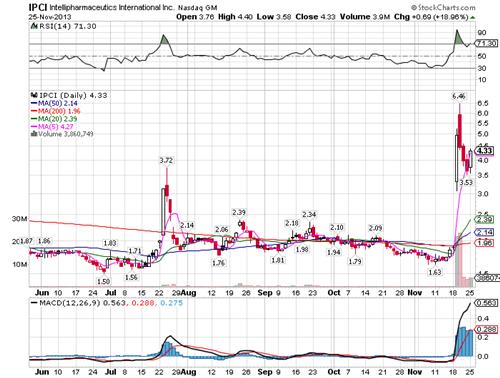Click the Oct month label on MACD axis
Viewport: 500px width, 378px height.
pos(334,372)
